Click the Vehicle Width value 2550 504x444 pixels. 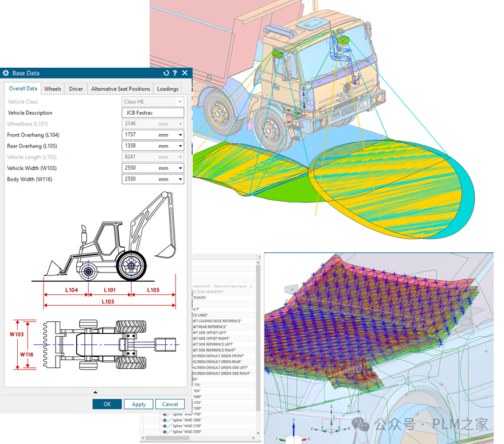[x=130, y=168]
